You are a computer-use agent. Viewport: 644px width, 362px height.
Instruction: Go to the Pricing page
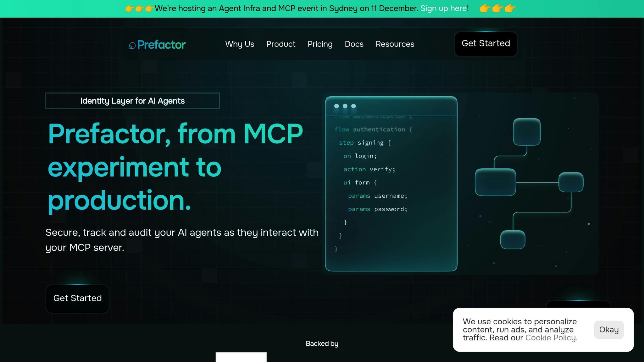click(x=320, y=44)
